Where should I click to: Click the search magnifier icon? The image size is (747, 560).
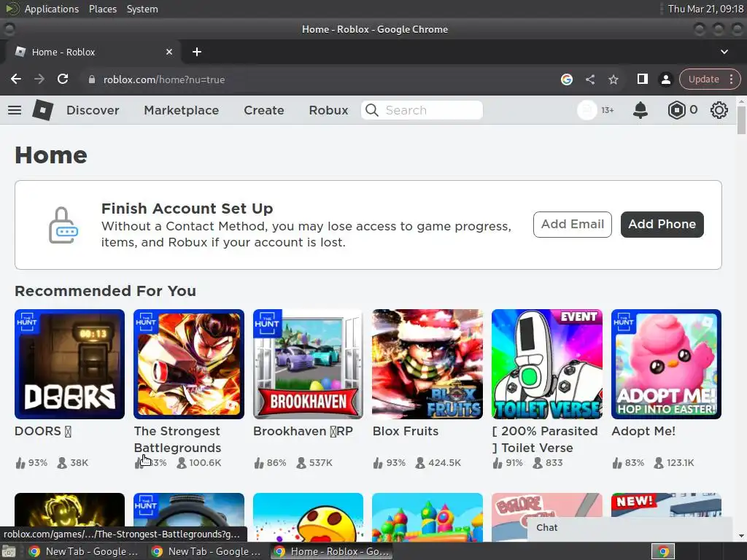371,110
